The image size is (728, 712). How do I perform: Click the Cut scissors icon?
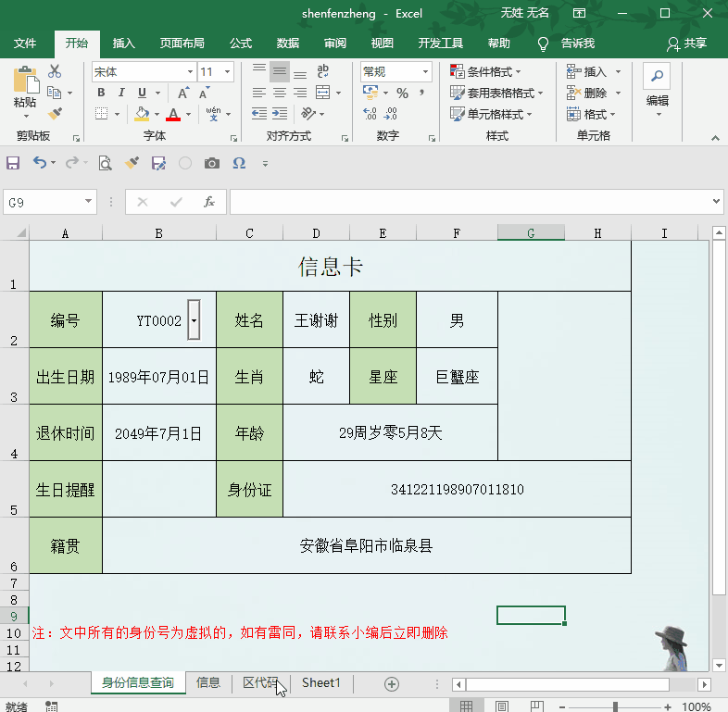(x=55, y=71)
